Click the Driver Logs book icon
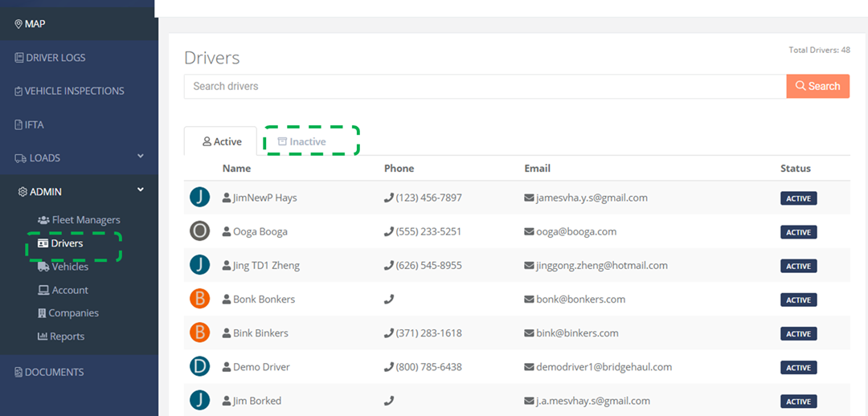868x416 pixels. point(18,58)
